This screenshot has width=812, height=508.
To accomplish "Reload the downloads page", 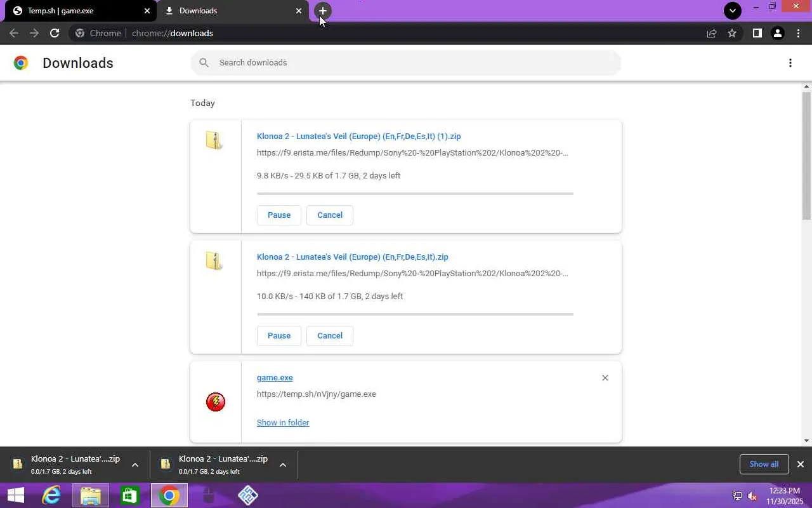I will [x=55, y=33].
